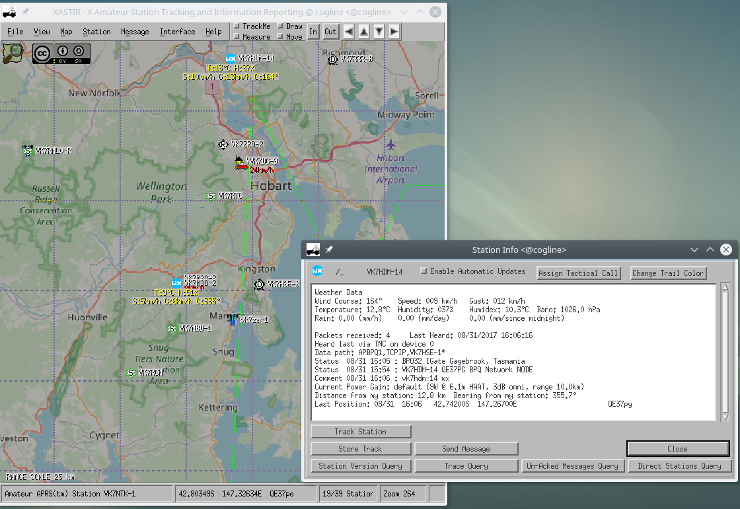Open the Message menu
Viewport: 740px width, 509px height.
tap(135, 32)
